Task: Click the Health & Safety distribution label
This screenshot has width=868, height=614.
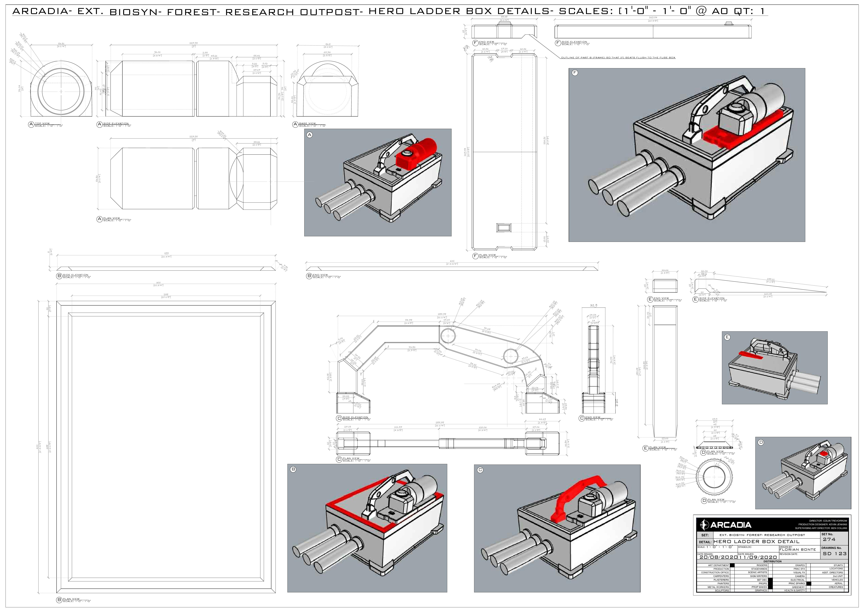Action: [795, 591]
